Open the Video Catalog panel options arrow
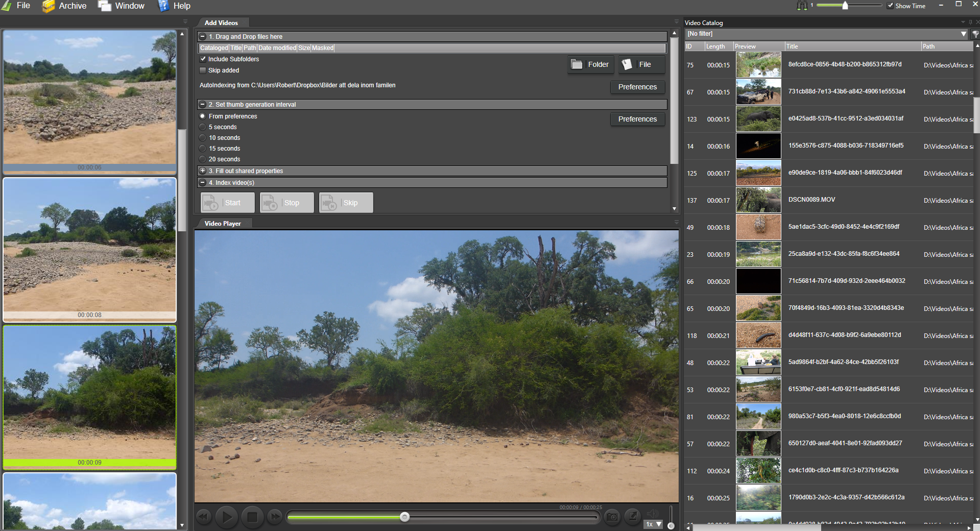Screen dimensions: 980x531 click(963, 22)
